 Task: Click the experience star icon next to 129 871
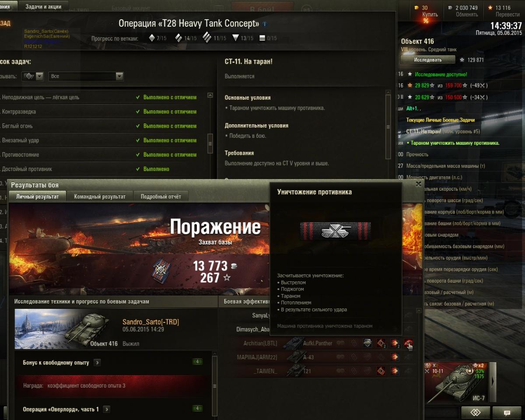461,60
